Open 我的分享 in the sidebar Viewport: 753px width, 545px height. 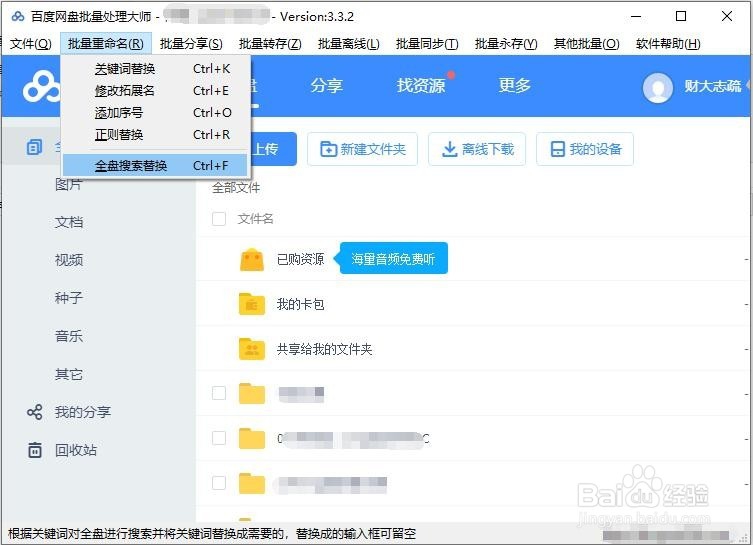coord(83,412)
